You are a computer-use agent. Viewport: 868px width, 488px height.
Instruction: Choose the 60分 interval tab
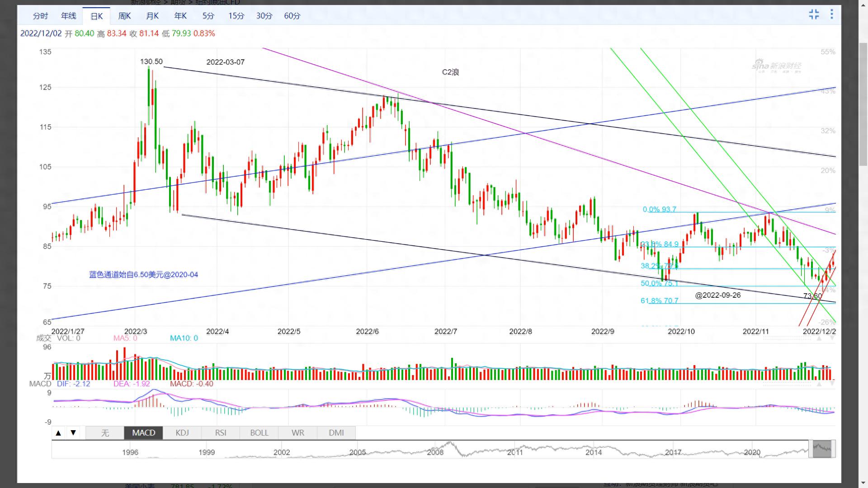tap(292, 16)
